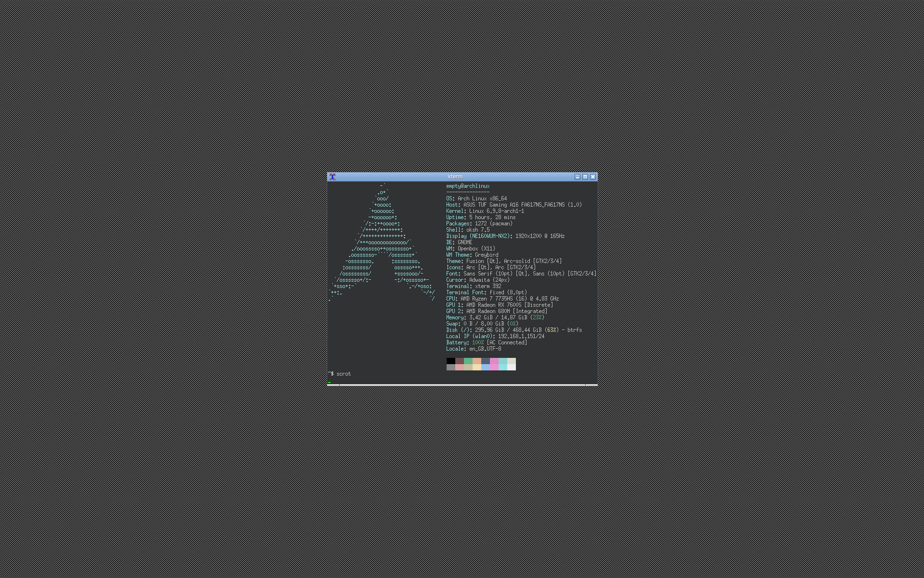
Task: Click the 'GPU 2: AMD Radeon 680M' line
Action: click(497, 311)
